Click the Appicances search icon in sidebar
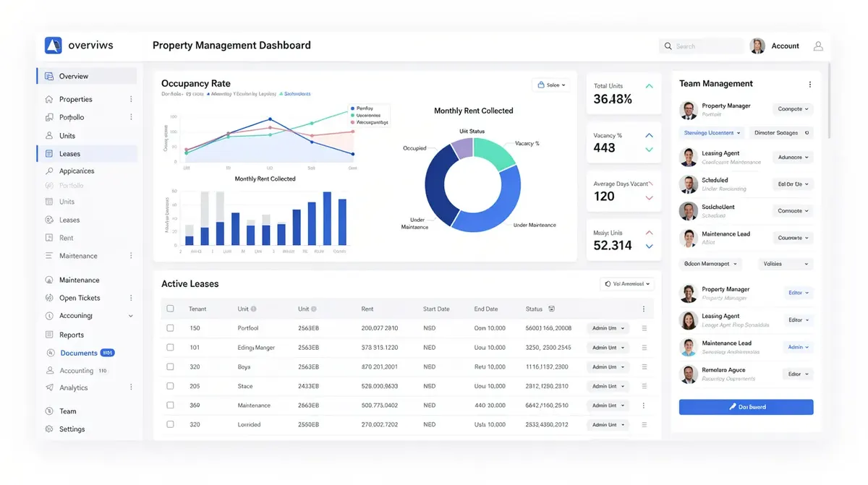The image size is (868, 485). (49, 171)
